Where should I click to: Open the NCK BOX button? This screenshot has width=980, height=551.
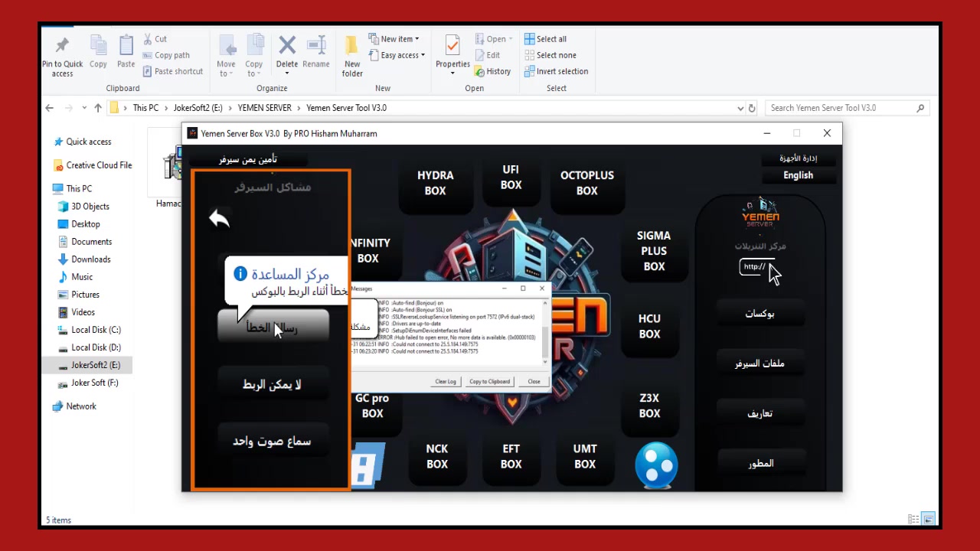(437, 456)
